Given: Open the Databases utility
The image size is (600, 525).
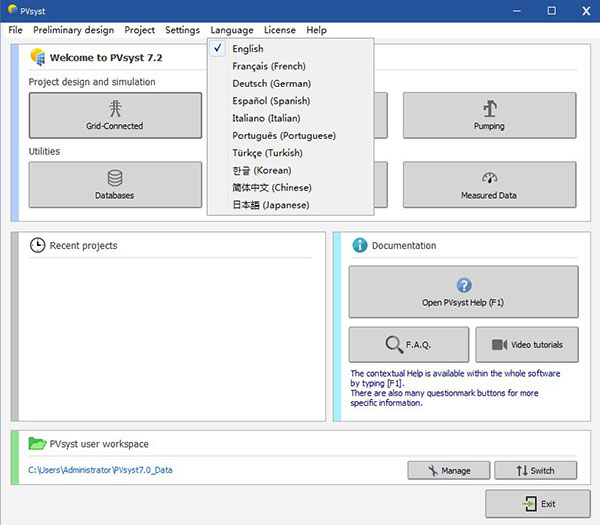Looking at the screenshot, I should click(115, 184).
